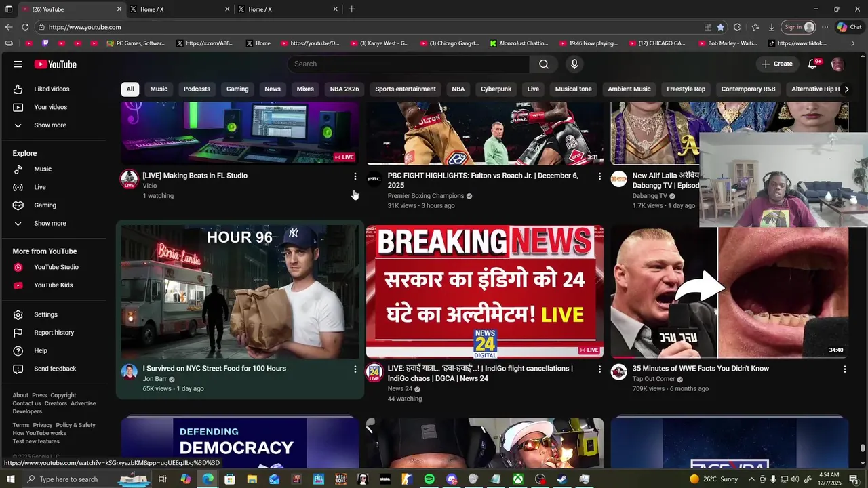The image size is (868, 488).
Task: Open the account avatar menu
Action: [x=837, y=64]
